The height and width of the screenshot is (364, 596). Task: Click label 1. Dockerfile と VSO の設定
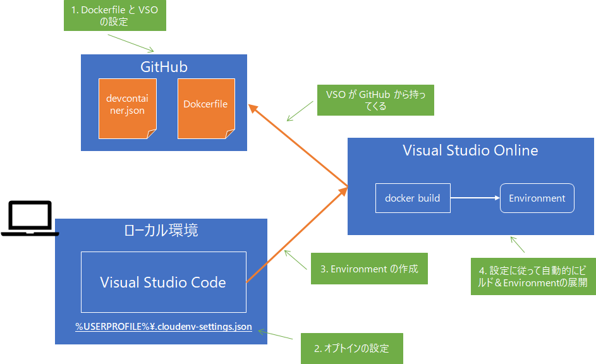click(x=114, y=15)
